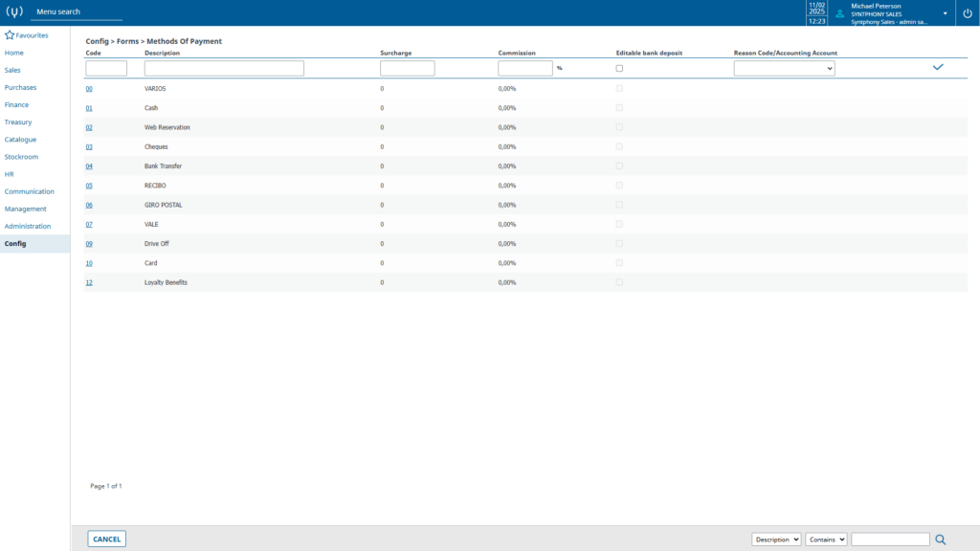Click the confirm checkmark icon
The width and height of the screenshot is (980, 551).
click(x=938, y=67)
